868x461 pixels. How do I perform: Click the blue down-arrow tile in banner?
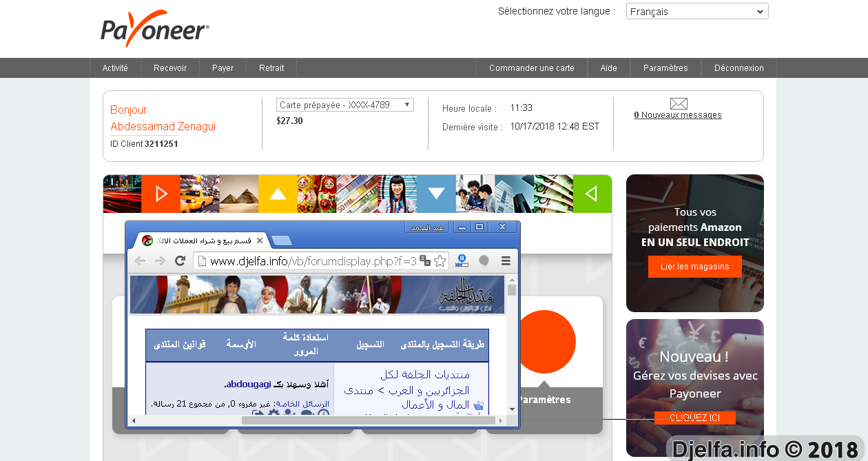(x=436, y=194)
